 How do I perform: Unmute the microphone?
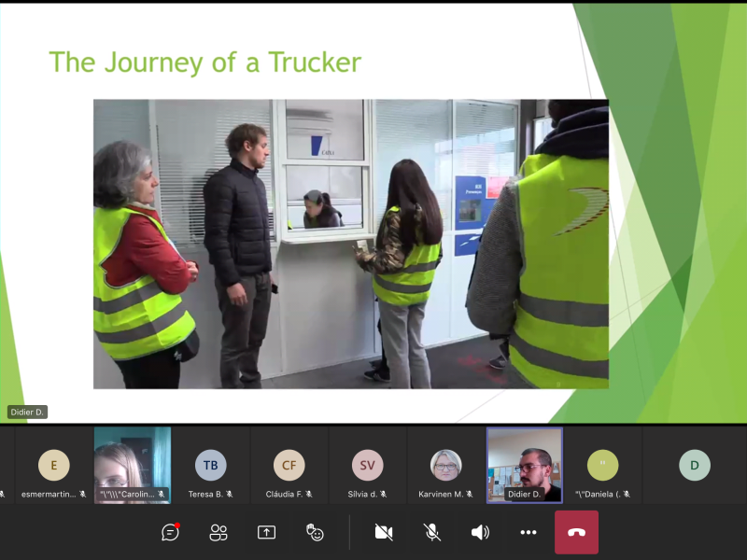click(x=432, y=532)
